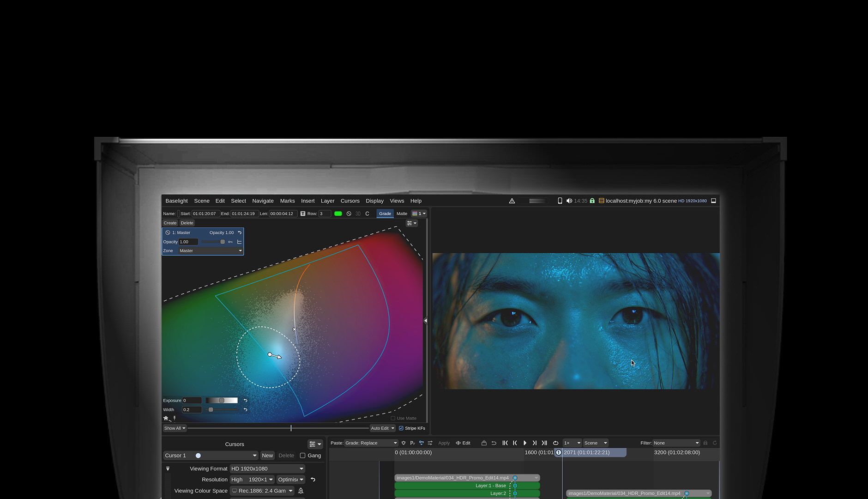Image resolution: width=868 pixels, height=499 pixels.
Task: Mute audio with the speaker icon
Action: click(x=569, y=201)
